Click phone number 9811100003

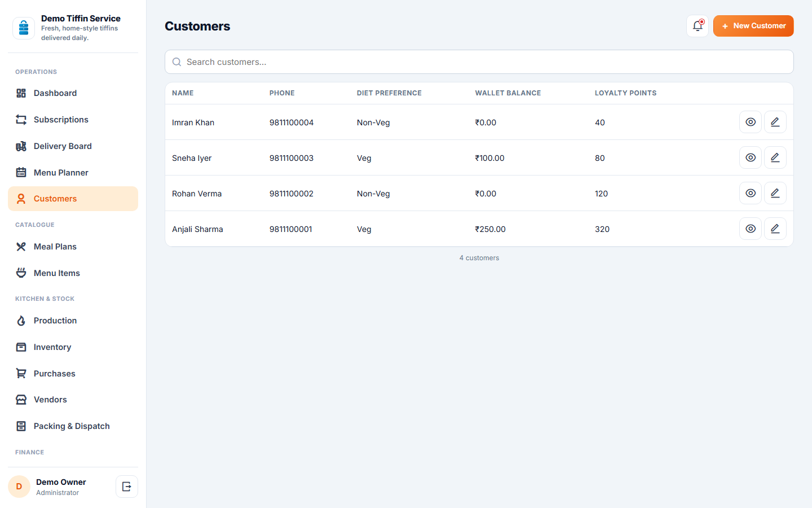[x=292, y=158]
